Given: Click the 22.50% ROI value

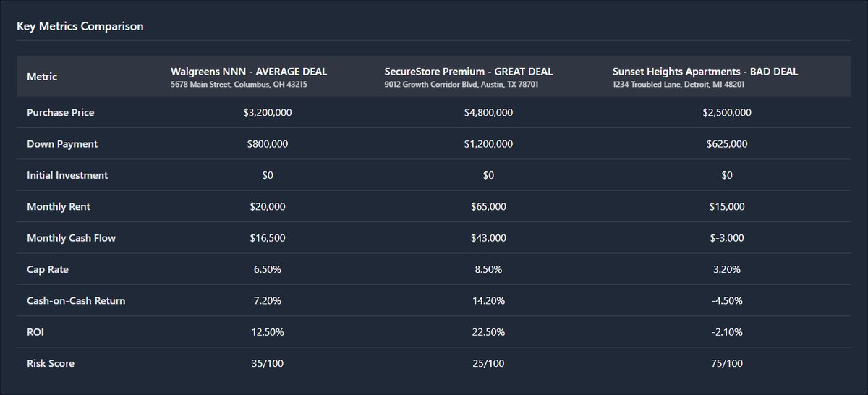Looking at the screenshot, I should (488, 332).
